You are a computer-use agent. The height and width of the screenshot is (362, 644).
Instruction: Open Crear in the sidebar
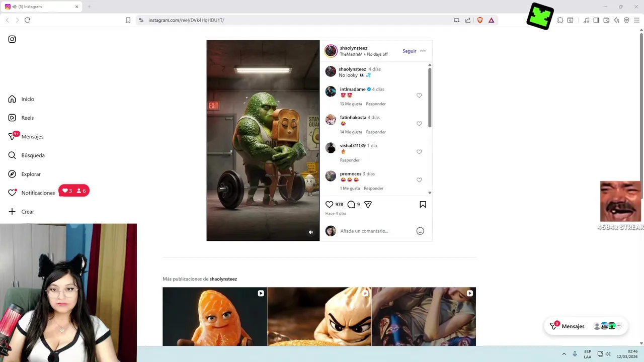(x=21, y=212)
